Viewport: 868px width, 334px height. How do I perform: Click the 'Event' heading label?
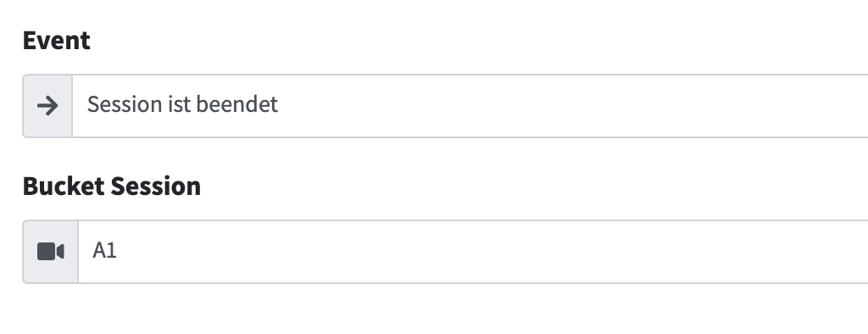pyautogui.click(x=57, y=41)
